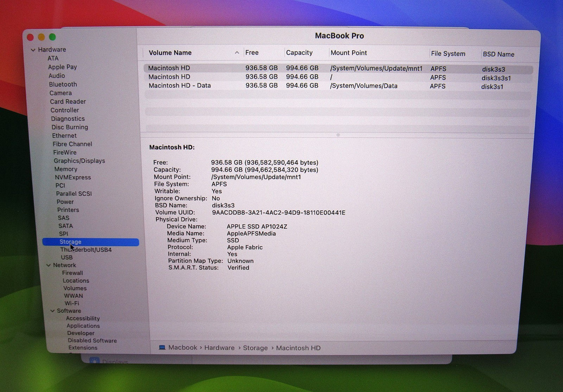
Task: Collapse the Hardware section chevron
Action: click(33, 50)
